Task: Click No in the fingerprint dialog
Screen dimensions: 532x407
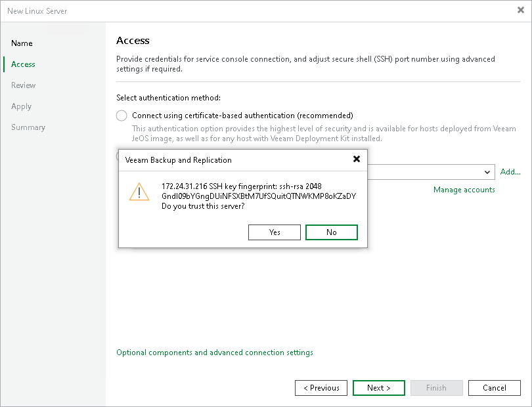Action: [x=332, y=232]
